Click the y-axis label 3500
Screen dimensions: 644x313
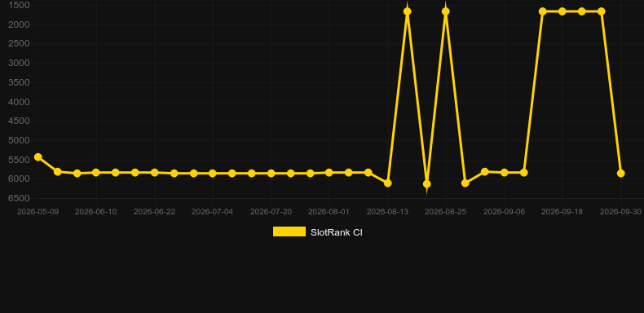(19, 82)
